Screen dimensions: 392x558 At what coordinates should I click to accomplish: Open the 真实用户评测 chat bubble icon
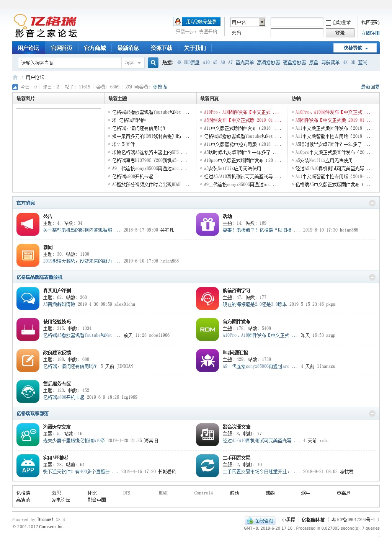point(28,299)
